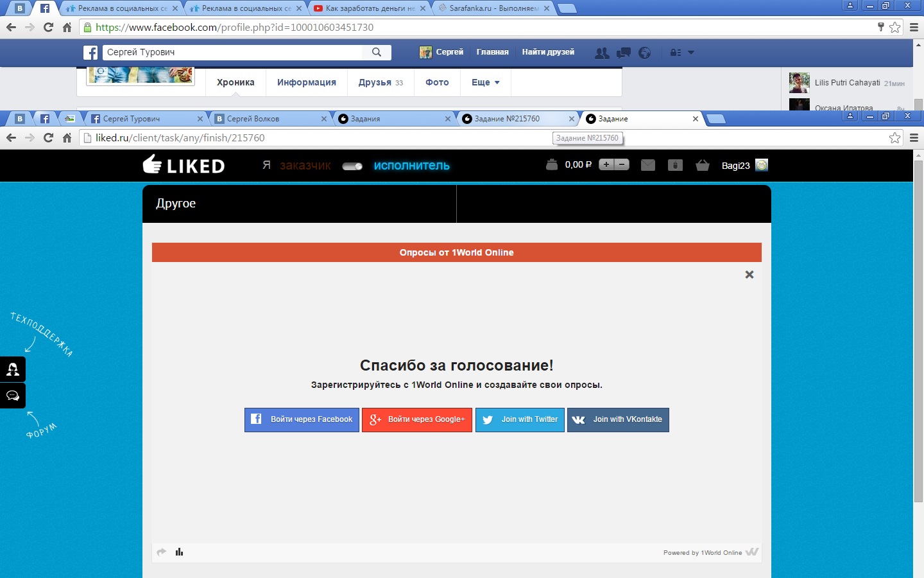This screenshot has height=578, width=924.
Task: Expand Facebook privacy shortcuts dropdown arrow
Action: (x=691, y=53)
